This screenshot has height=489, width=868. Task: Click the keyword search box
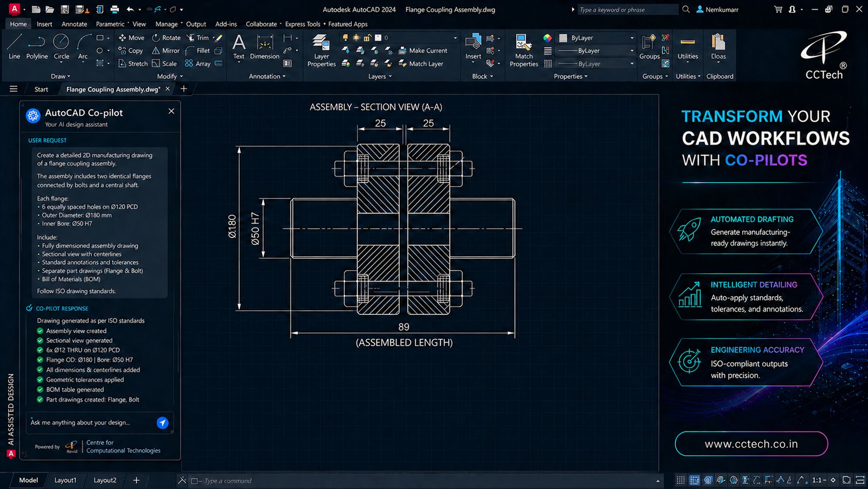point(627,9)
